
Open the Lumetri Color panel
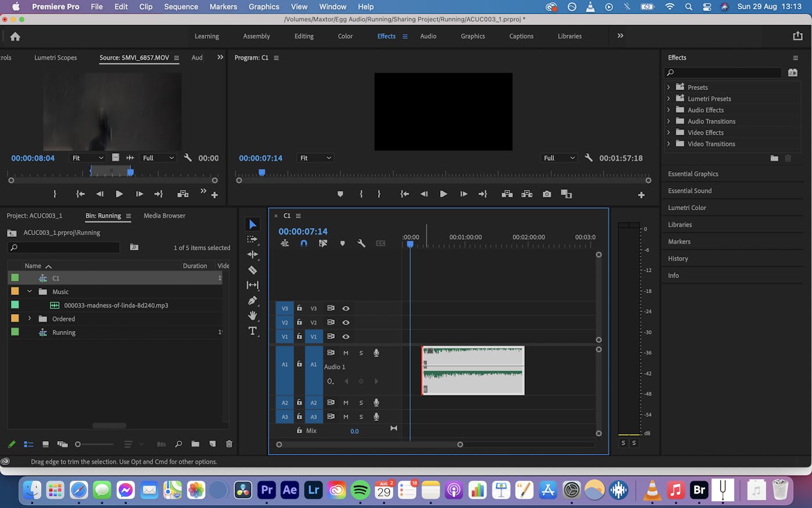click(x=687, y=207)
